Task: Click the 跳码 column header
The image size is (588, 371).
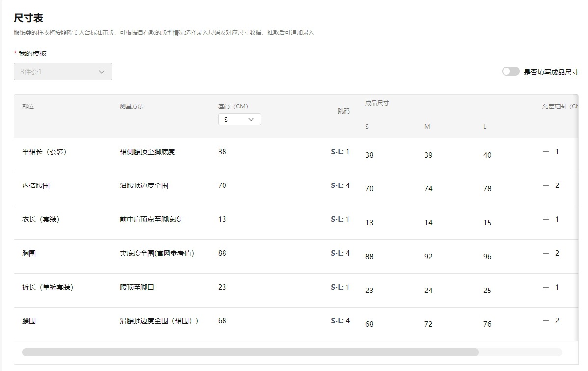Action: point(343,111)
